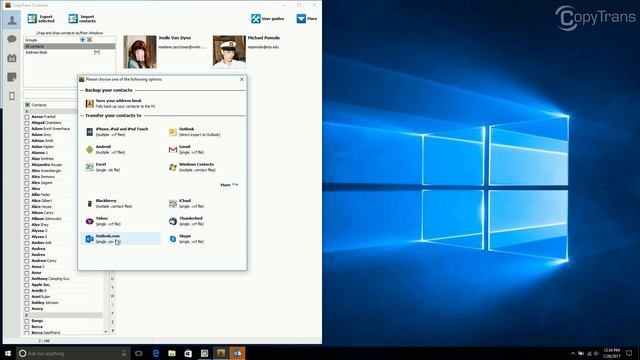This screenshot has height=360, width=640.
Task: Open Joelle Van Dyne contact photo
Action: coord(140,52)
